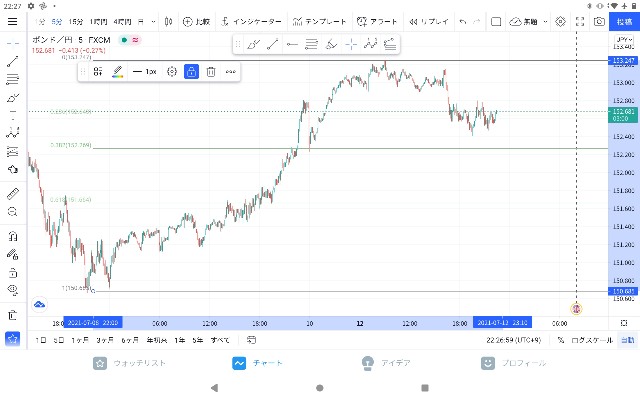Open the JPY currency dropdown
Image resolution: width=640 pixels, height=400 pixels.
[624, 40]
